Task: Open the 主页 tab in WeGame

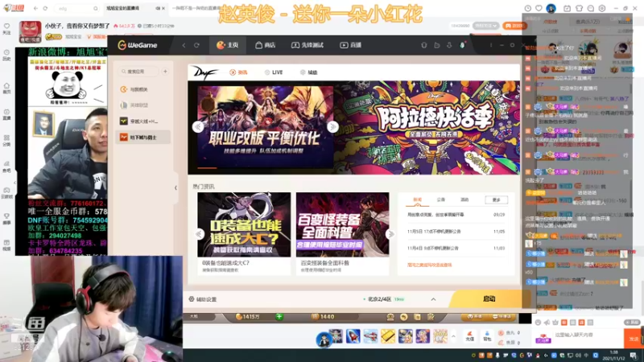Action: tap(228, 45)
